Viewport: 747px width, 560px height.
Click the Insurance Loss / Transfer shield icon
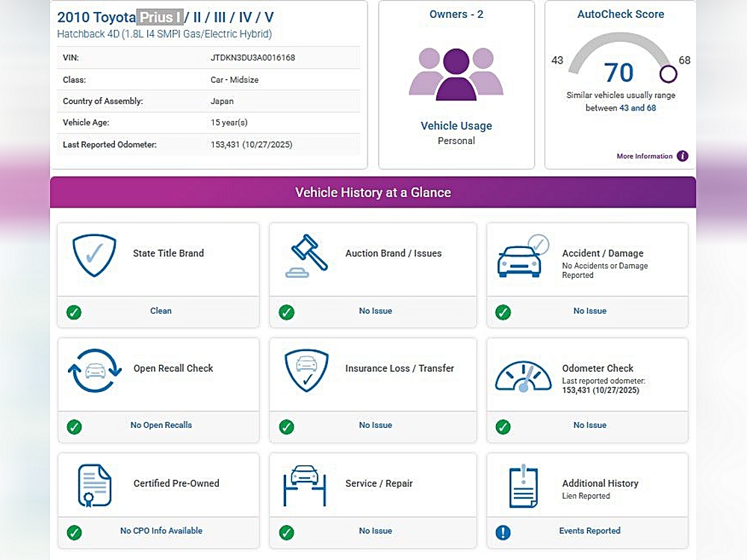coord(306,370)
